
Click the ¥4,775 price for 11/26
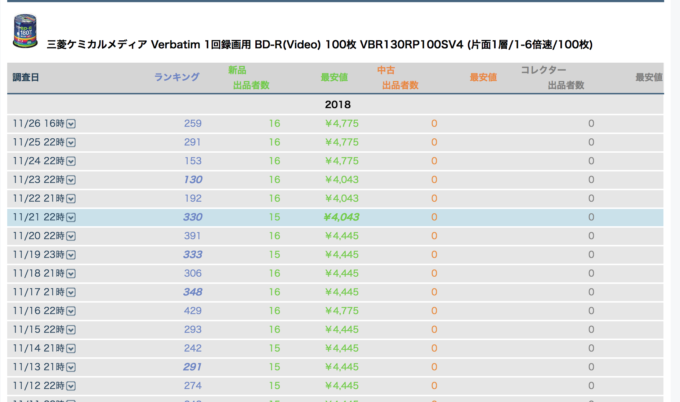[x=341, y=124]
